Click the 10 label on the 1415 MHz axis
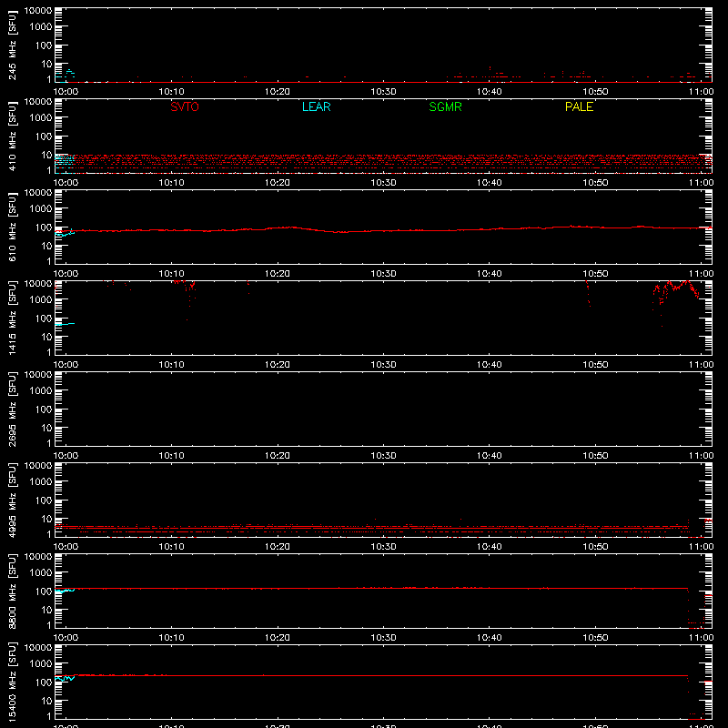This screenshot has height=728, width=728. [46, 337]
